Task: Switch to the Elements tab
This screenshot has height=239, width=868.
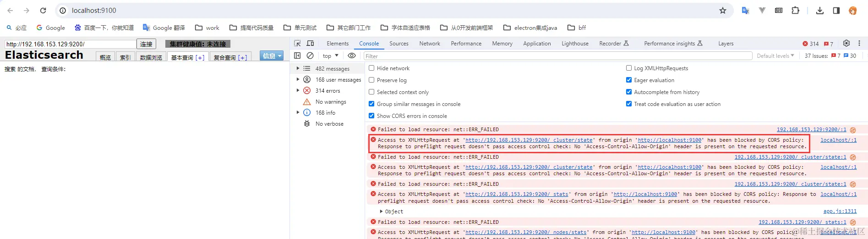Action: (338, 44)
